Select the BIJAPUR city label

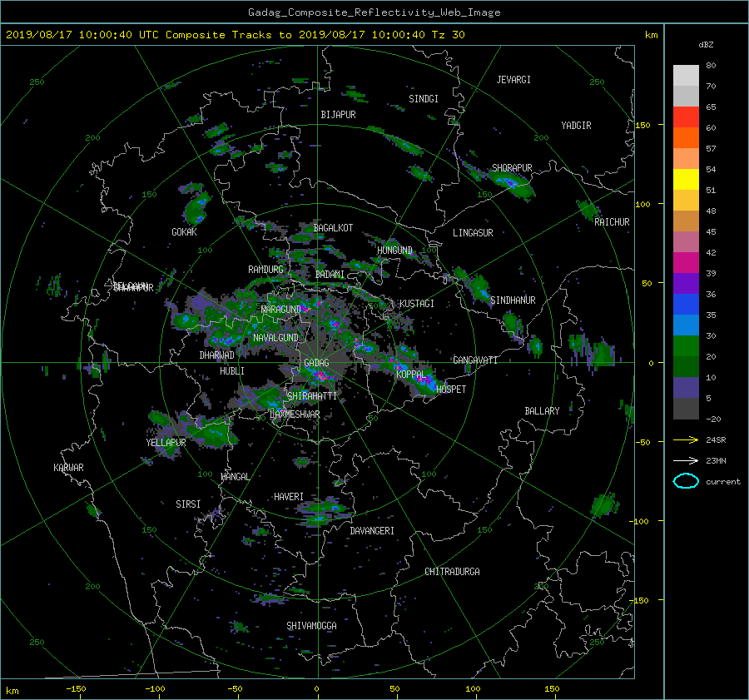pyautogui.click(x=338, y=115)
